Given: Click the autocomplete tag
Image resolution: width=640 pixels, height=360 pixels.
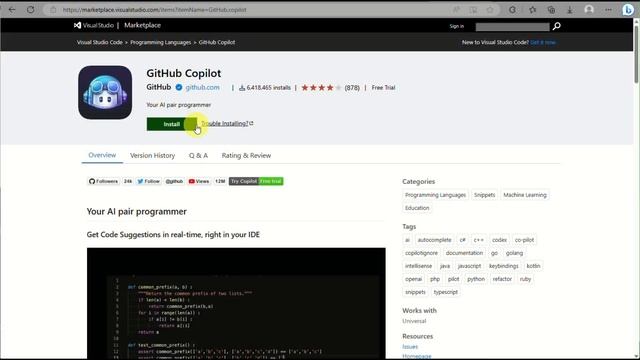Looking at the screenshot, I should point(434,240).
